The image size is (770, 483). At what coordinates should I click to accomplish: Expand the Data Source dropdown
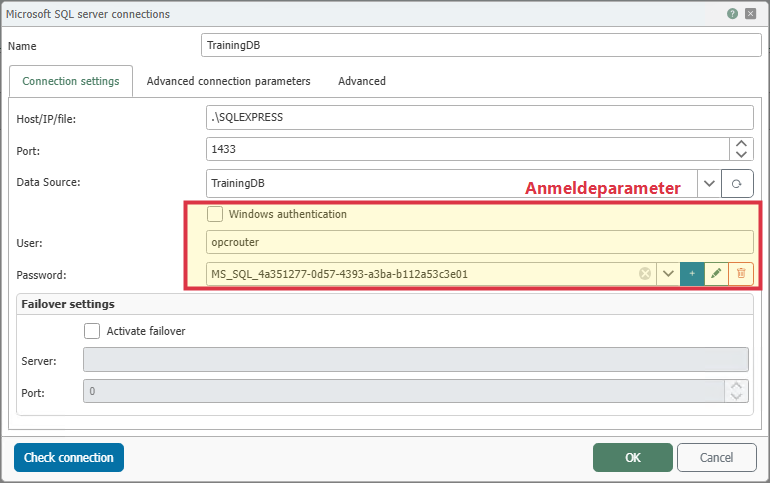click(x=709, y=184)
